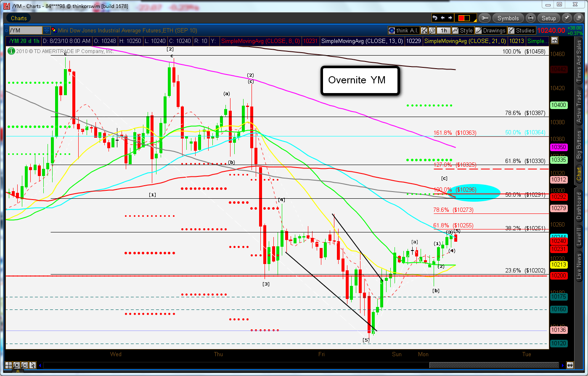Viewport: 588px width, 376px height.
Task: Click the /YM symbol input field
Action: click(26, 30)
